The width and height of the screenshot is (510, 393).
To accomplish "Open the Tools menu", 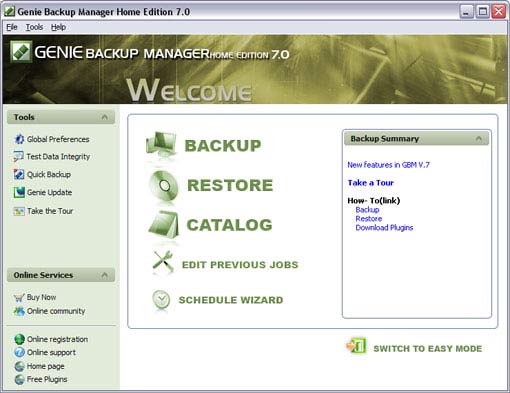I will click(34, 27).
